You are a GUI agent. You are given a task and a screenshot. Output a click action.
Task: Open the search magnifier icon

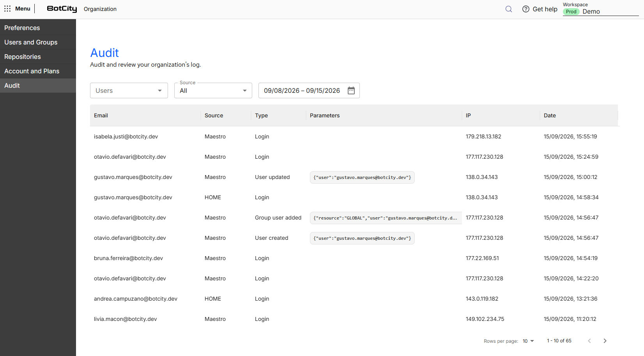coord(509,9)
